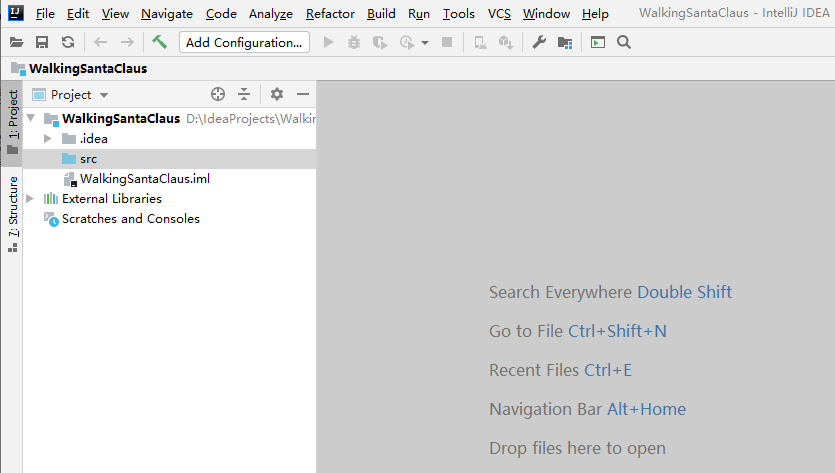Open the Analyze menu
Viewport: 835px width, 473px height.
[271, 14]
